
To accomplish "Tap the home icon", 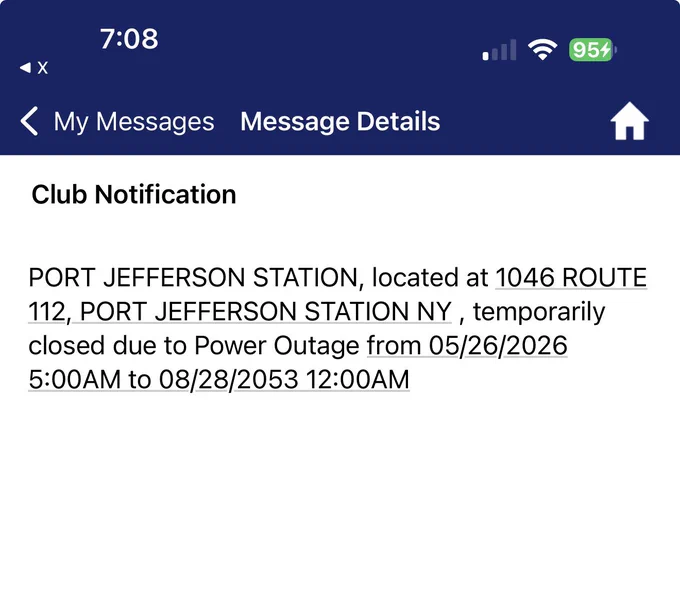I will point(629,121).
